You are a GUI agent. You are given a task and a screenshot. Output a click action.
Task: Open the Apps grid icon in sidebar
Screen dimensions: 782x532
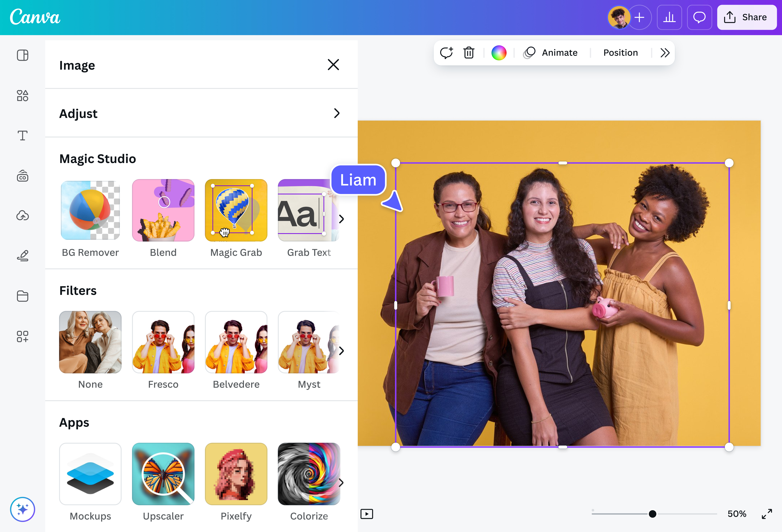pos(23,336)
